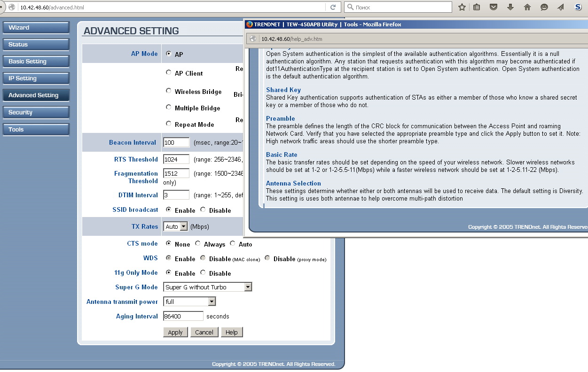Select AP mode radio button
The height and width of the screenshot is (372, 588).
[x=169, y=54]
